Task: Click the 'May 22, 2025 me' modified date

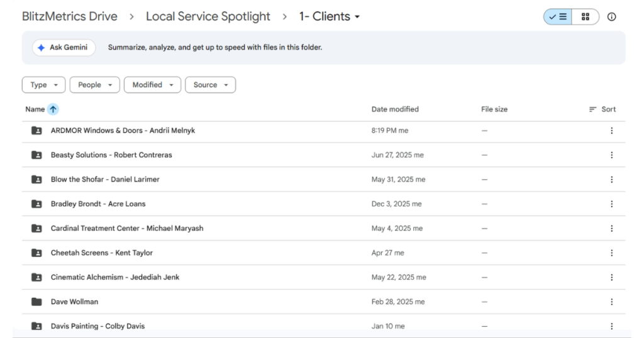Action: 399,277
